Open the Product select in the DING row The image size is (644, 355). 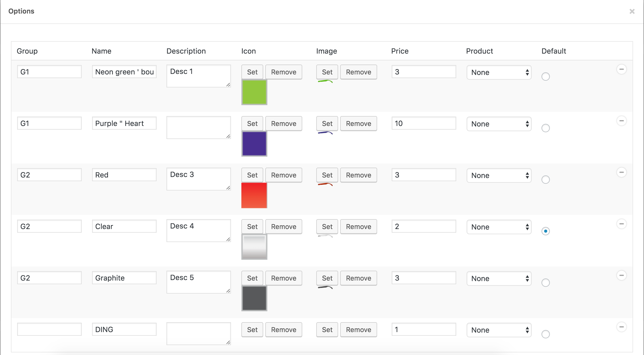[499, 330]
